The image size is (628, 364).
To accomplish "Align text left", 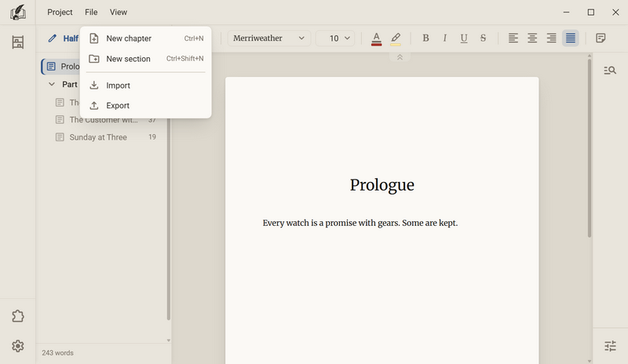I will coord(513,38).
